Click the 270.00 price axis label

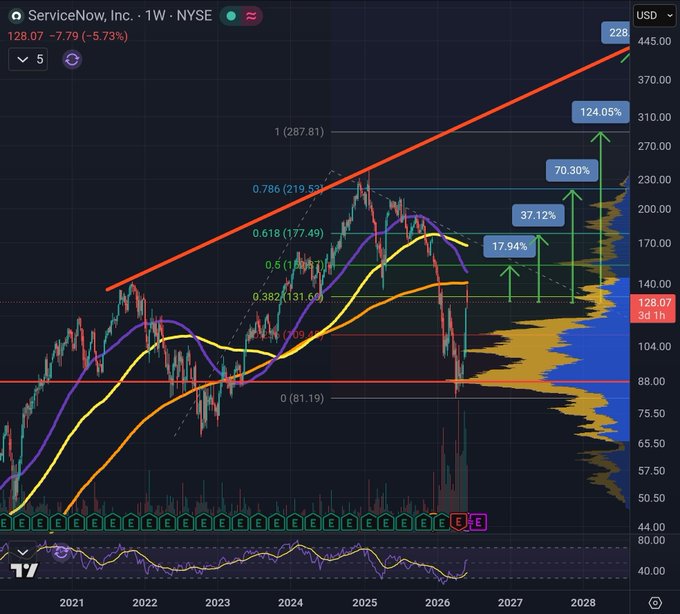tap(654, 146)
